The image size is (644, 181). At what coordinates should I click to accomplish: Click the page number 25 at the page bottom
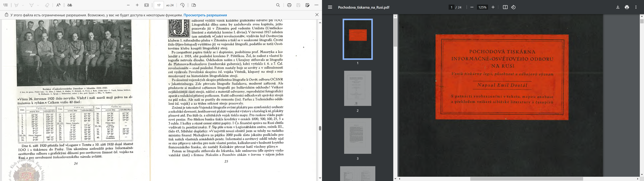226,161
